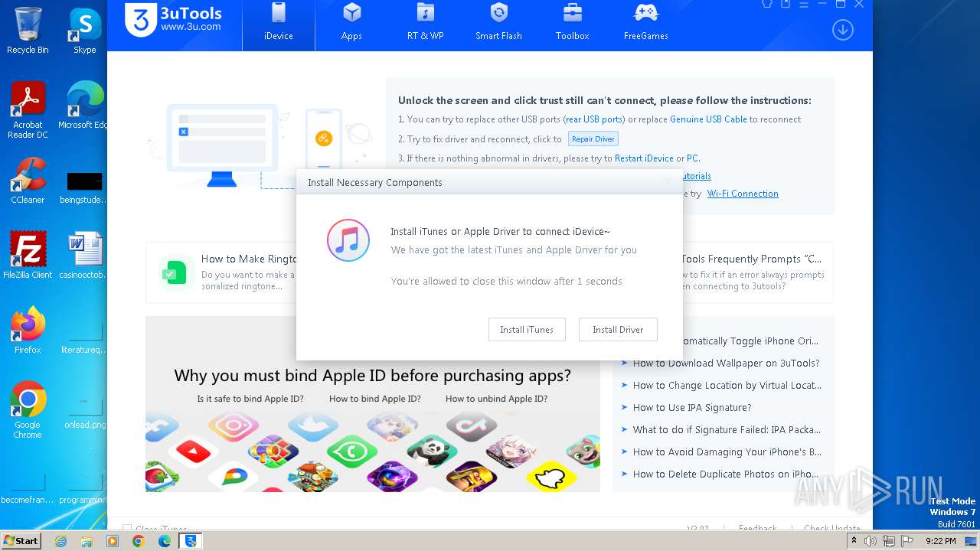Open the rear USB ports link
Image resolution: width=980 pixels, height=551 pixels.
click(594, 119)
